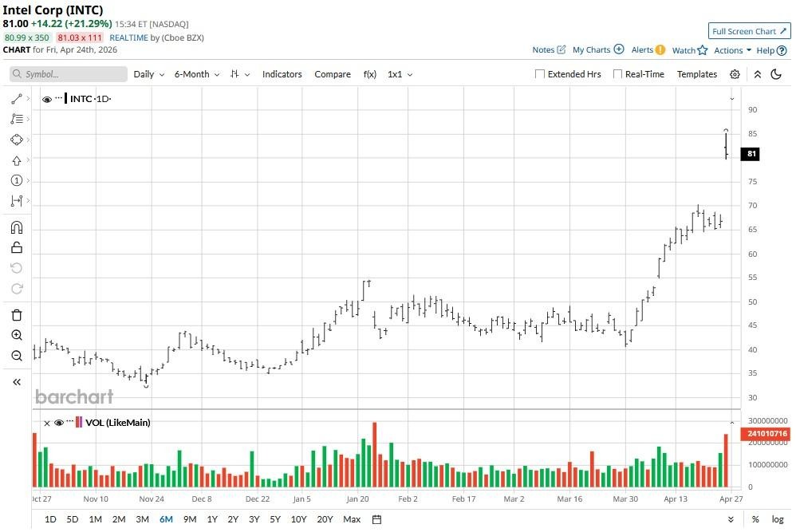This screenshot has width=796, height=532.
Task: Open the Actions dropdown menu
Action: pos(732,50)
